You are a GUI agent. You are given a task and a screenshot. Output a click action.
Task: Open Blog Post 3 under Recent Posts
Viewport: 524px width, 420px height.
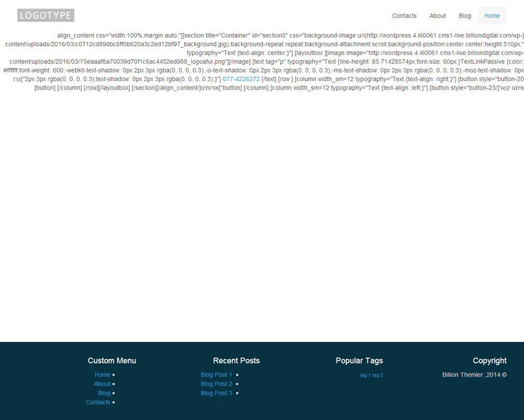[x=216, y=393]
